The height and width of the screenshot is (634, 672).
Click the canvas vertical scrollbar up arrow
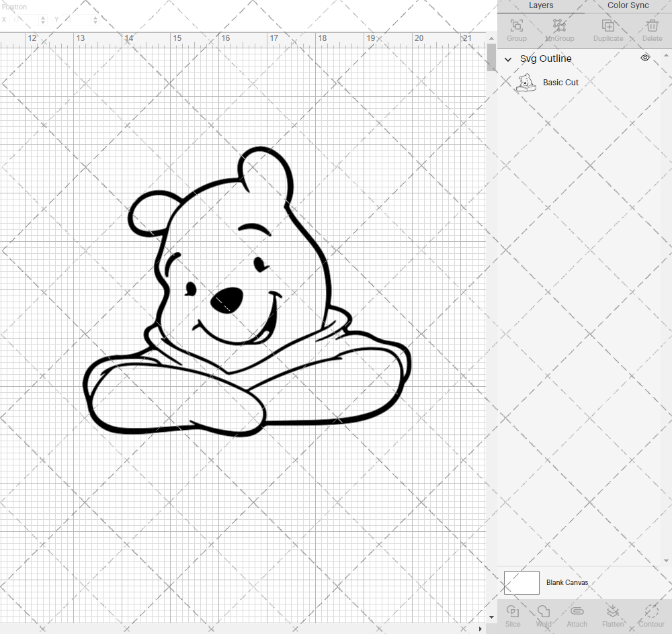point(491,38)
